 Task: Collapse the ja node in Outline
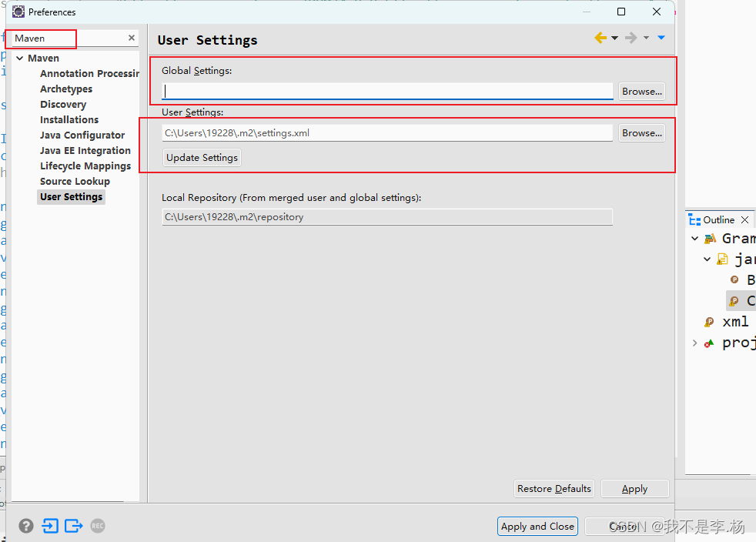point(707,259)
